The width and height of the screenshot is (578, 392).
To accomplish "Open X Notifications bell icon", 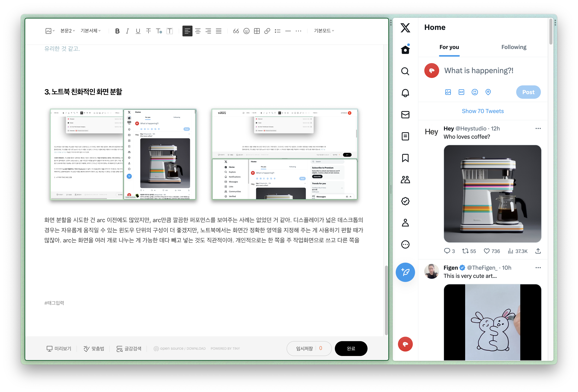I will click(405, 93).
